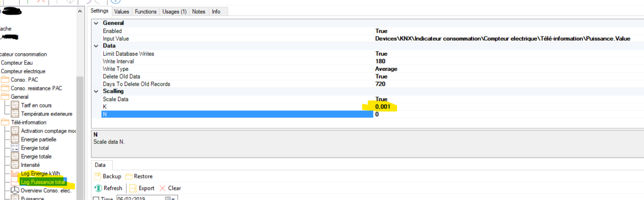
Task: Click the Tarif en cours grid icon
Action: [15, 105]
